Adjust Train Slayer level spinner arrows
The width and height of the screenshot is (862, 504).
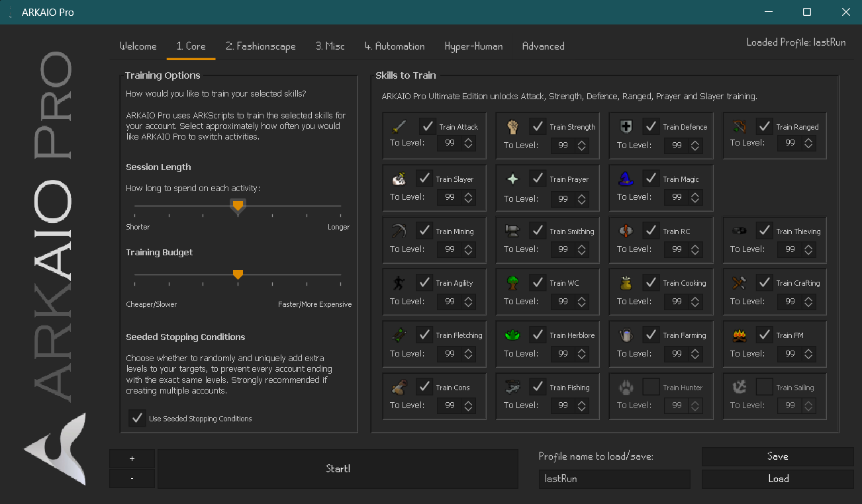click(x=469, y=198)
